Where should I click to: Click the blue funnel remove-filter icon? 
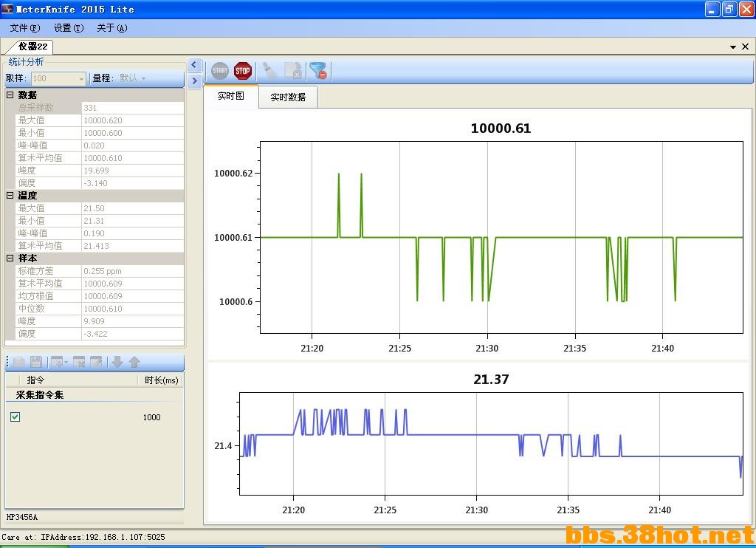(318, 71)
